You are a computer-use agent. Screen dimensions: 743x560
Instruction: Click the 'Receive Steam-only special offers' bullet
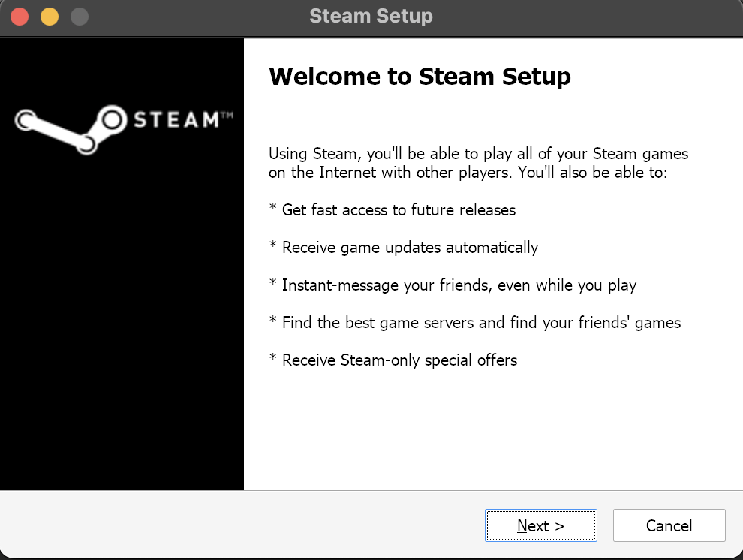(x=399, y=360)
